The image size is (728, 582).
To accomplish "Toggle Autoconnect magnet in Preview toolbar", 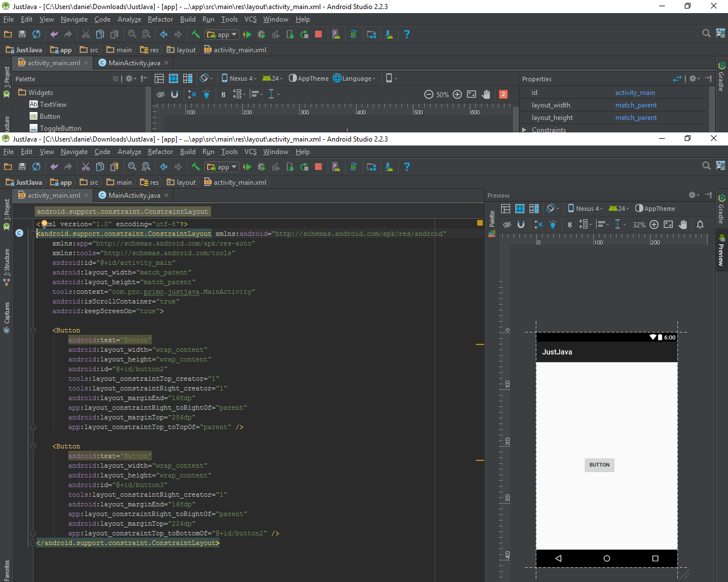I will [x=521, y=225].
